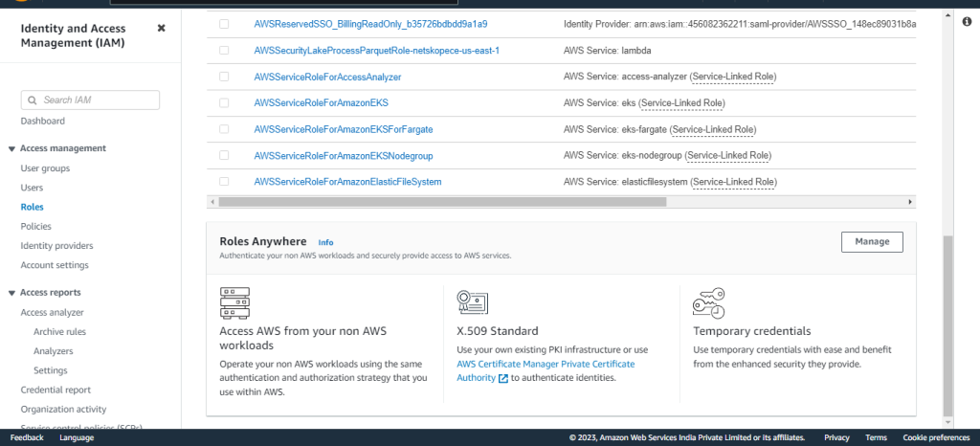Open the info panel icon at top right
Viewport: 980px width, 446px height.
tap(967, 22)
